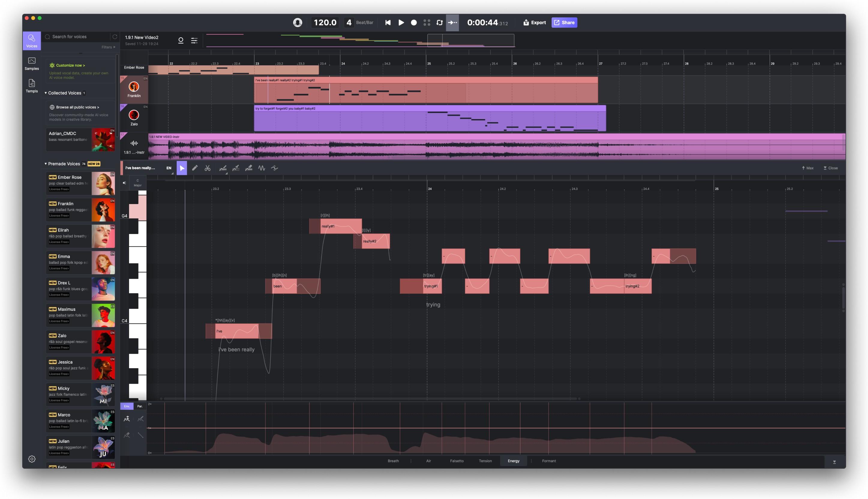Collapse the Collected Voices section
This screenshot has height=499, width=868.
click(46, 93)
